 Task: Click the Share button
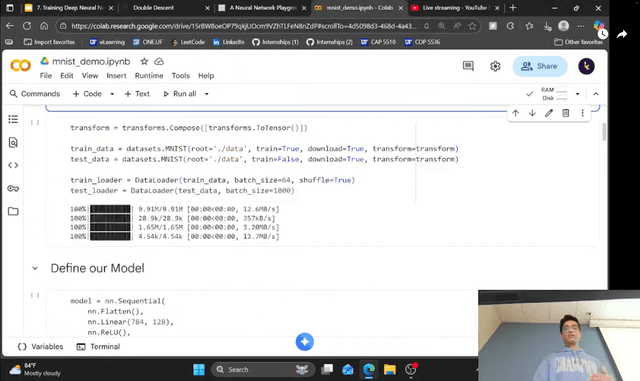[540, 66]
